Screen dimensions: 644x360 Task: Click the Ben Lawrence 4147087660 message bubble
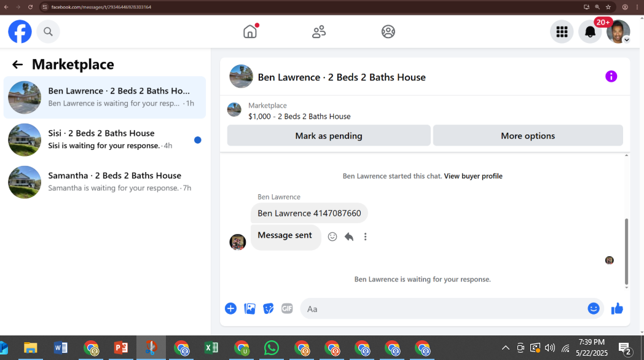pyautogui.click(x=309, y=213)
